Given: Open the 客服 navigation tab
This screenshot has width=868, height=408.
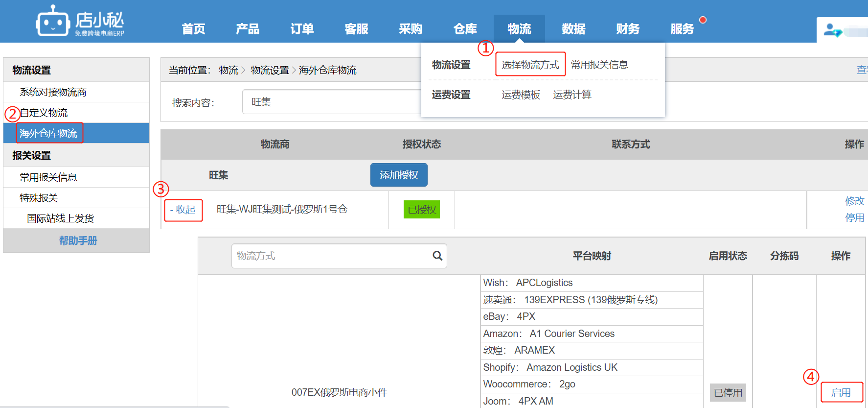Looking at the screenshot, I should (x=356, y=29).
